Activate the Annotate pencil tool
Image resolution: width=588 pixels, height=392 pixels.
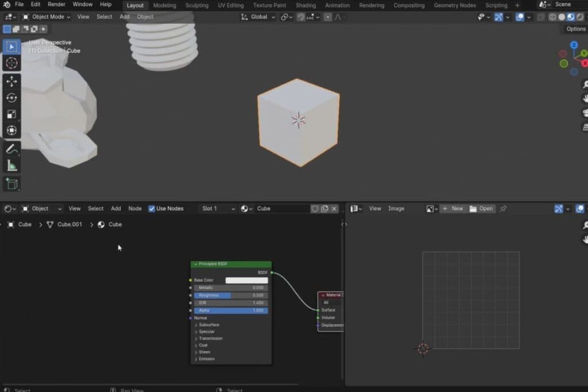click(11, 149)
